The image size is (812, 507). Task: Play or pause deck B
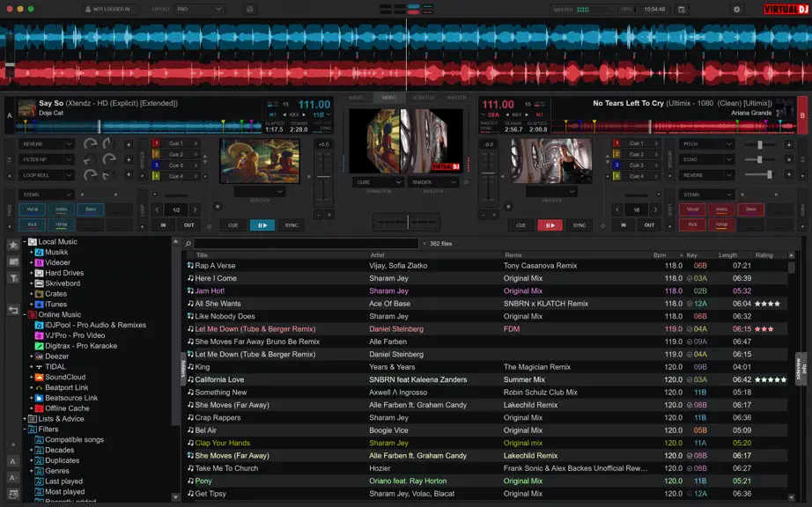tap(550, 225)
